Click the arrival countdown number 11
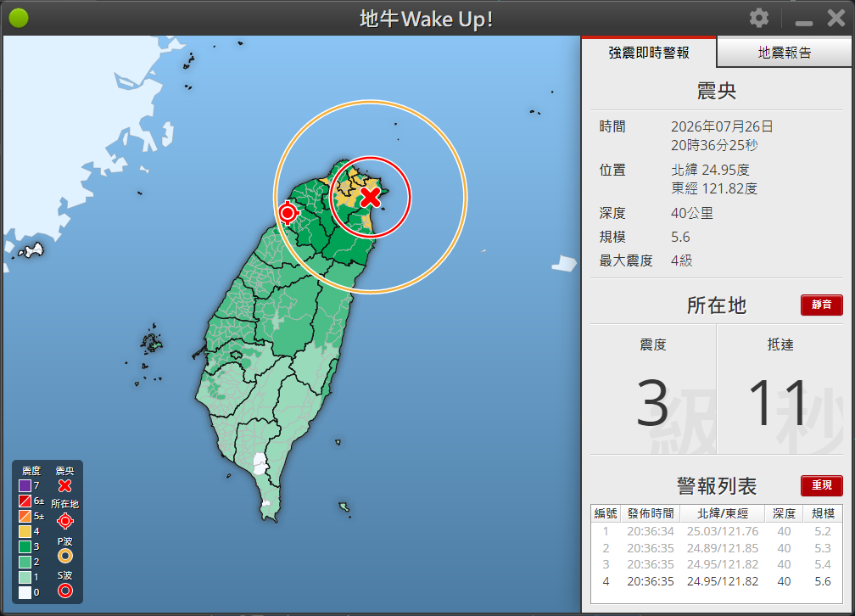Viewport: 855px width, 616px height. tap(778, 404)
